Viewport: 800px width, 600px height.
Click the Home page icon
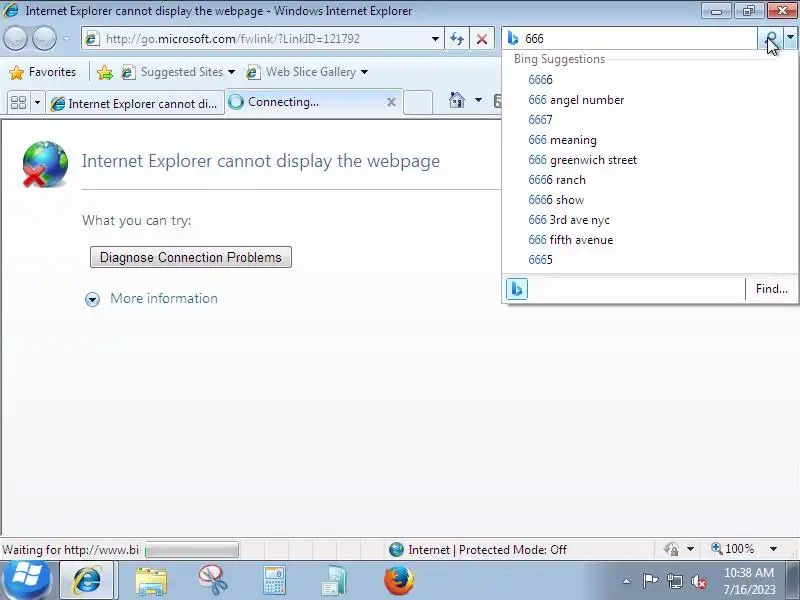coord(457,100)
